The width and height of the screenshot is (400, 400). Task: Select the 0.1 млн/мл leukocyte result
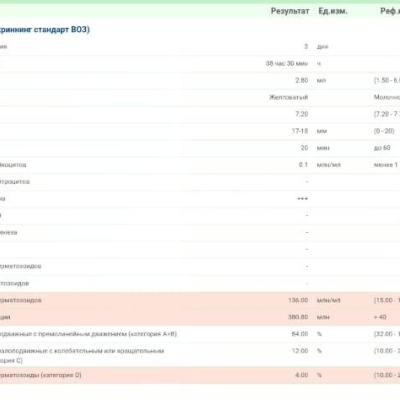coord(303,165)
